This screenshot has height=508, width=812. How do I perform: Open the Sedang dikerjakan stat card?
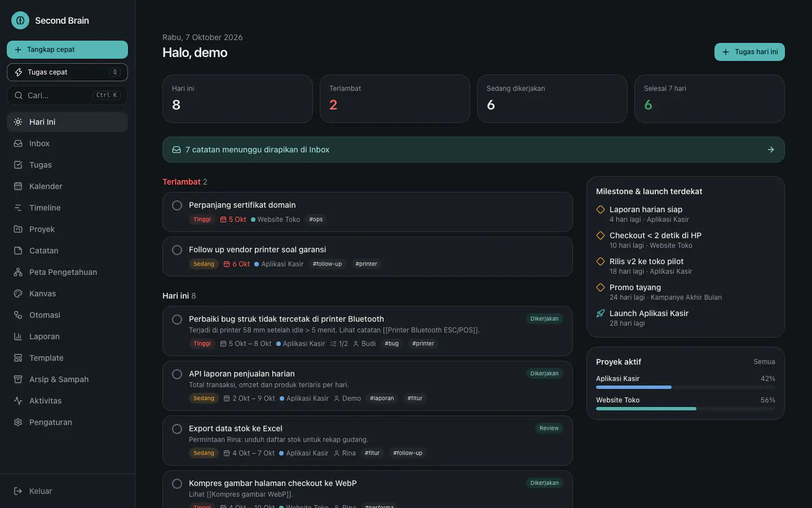click(x=552, y=99)
